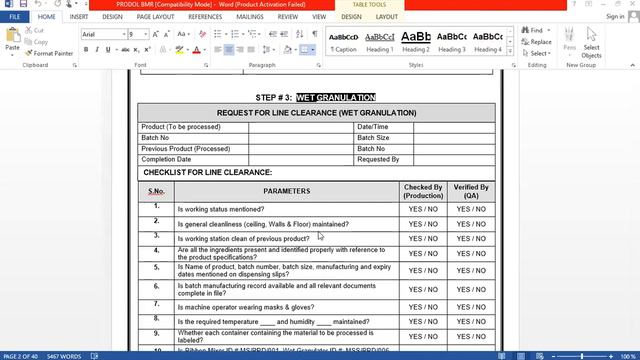The image size is (640, 360).
Task: Open the font size dropdown
Action: 146,34
